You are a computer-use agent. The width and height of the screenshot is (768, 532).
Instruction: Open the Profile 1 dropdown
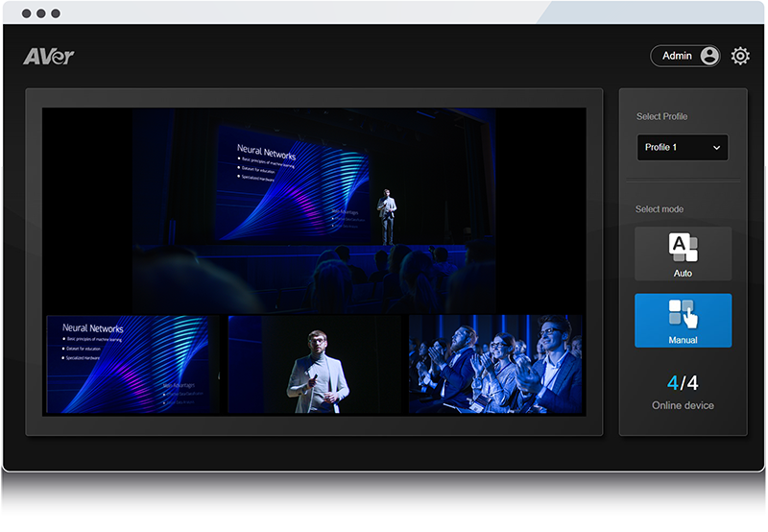pos(682,147)
